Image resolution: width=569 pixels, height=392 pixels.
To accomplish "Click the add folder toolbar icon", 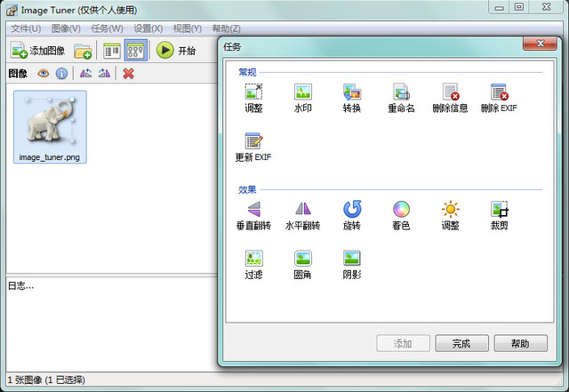I will pyautogui.click(x=83, y=51).
